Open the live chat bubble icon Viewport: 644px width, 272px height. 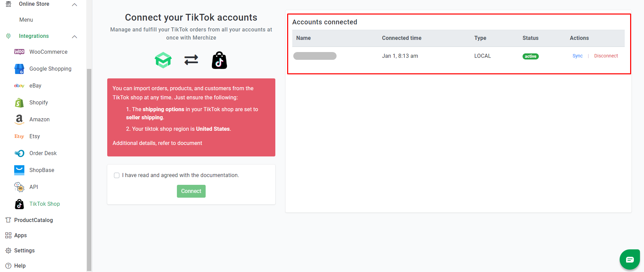click(x=630, y=259)
